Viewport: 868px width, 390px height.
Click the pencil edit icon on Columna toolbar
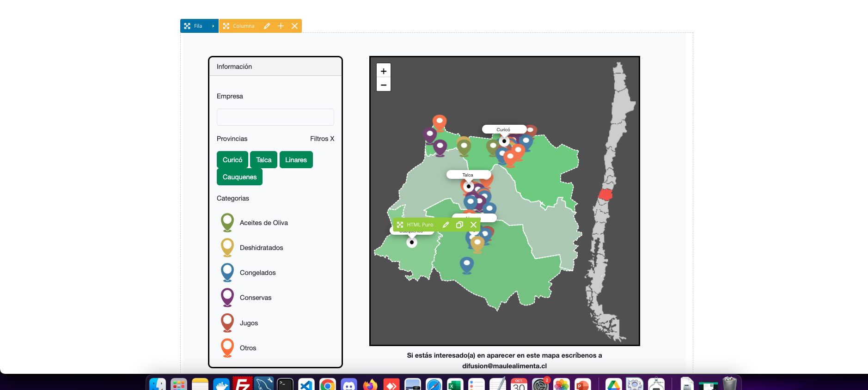coord(267,26)
